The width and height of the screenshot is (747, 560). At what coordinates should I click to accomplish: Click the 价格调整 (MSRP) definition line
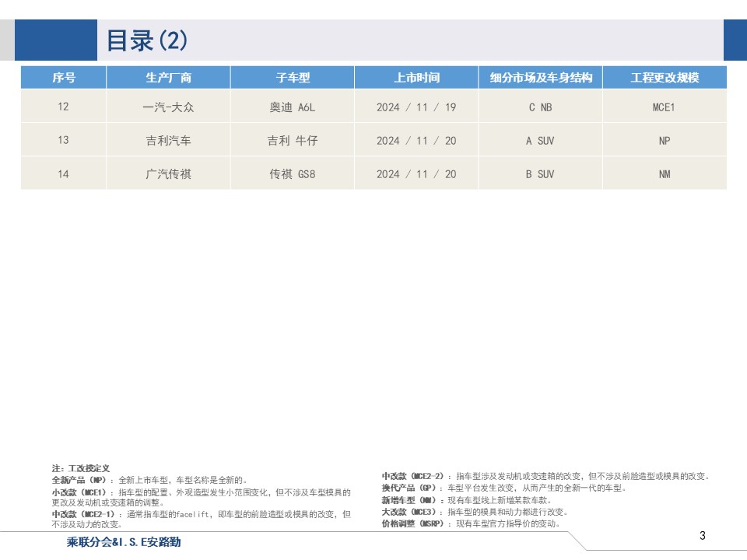[472, 523]
